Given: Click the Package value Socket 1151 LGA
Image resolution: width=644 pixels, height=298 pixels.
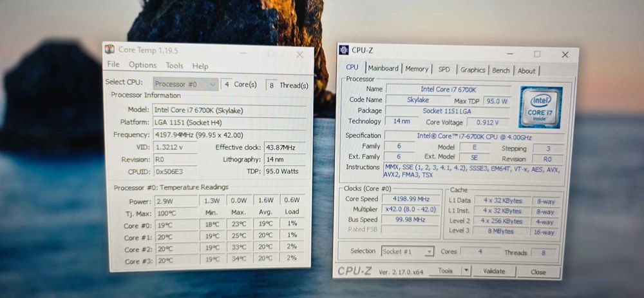Looking at the screenshot, I should click(x=448, y=111).
